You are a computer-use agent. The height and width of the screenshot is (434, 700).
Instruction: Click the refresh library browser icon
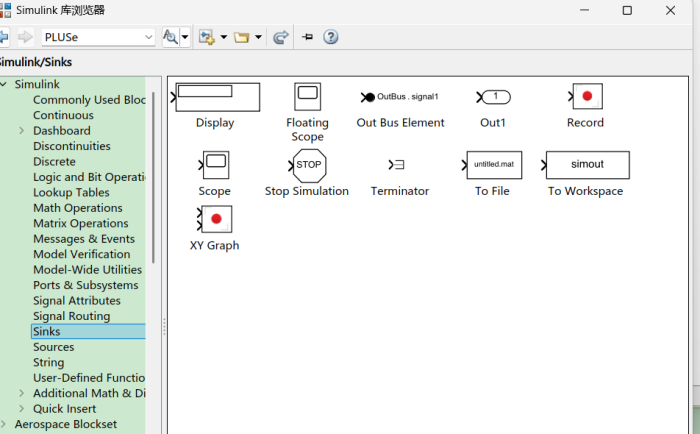pyautogui.click(x=280, y=37)
